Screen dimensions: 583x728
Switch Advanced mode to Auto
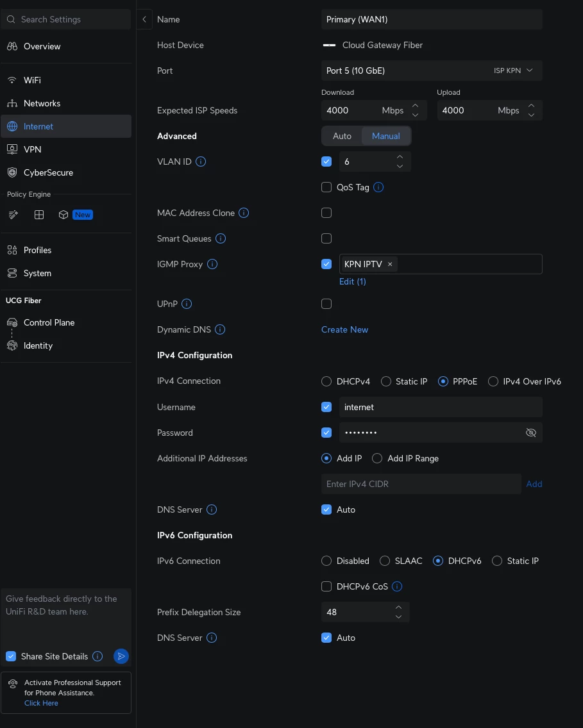pyautogui.click(x=342, y=136)
